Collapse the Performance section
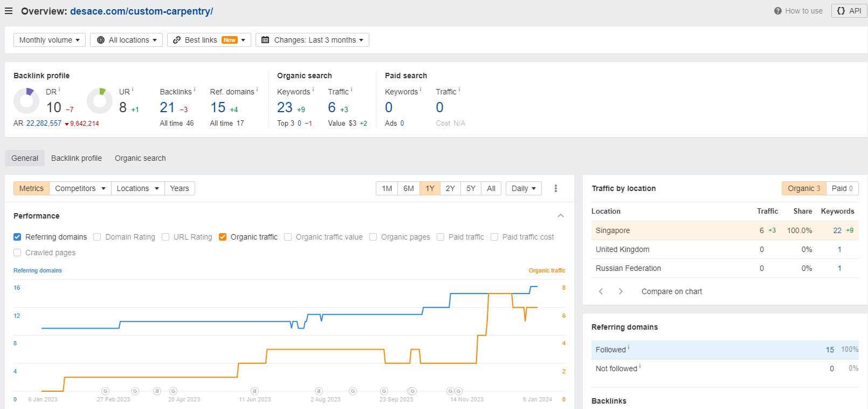The image size is (868, 409). [x=561, y=216]
